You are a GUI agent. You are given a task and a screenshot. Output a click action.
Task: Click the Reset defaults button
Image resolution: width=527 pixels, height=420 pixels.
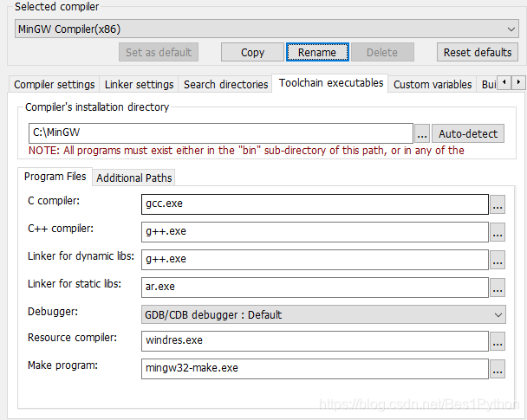[478, 52]
